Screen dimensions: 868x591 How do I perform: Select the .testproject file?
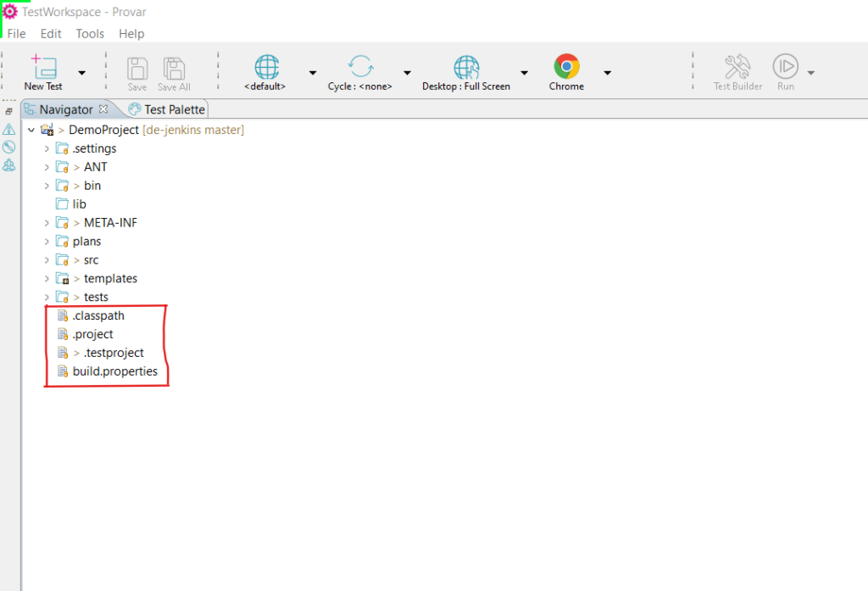(x=114, y=353)
